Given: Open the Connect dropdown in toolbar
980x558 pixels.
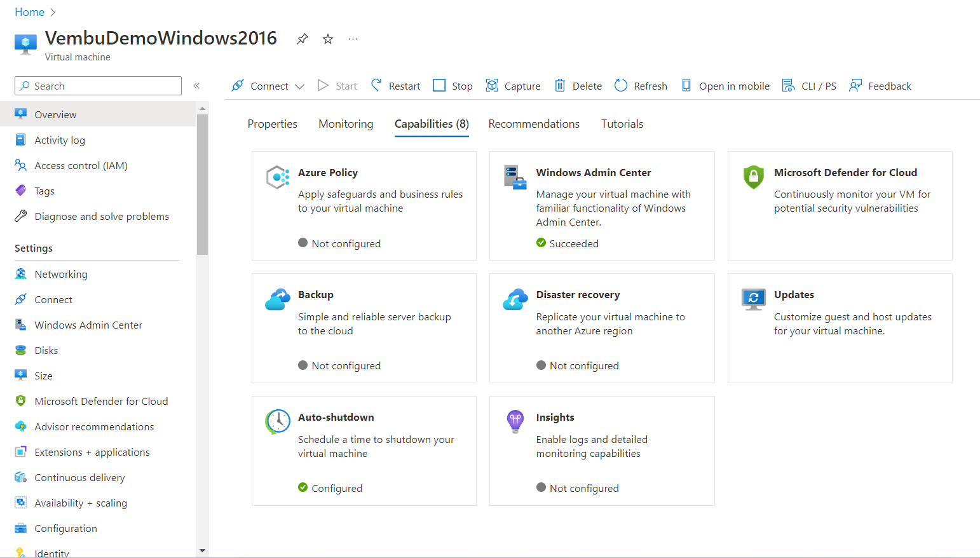Looking at the screenshot, I should click(268, 86).
